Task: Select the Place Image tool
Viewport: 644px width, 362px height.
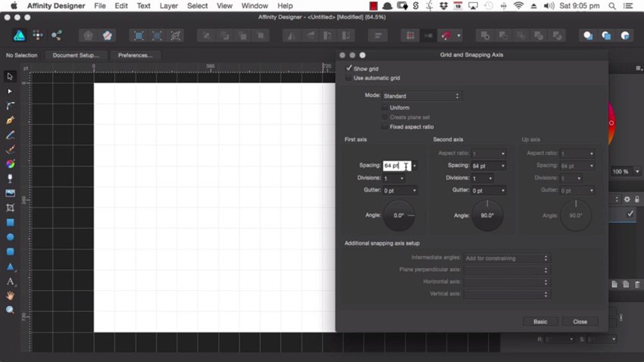Action: [11, 193]
